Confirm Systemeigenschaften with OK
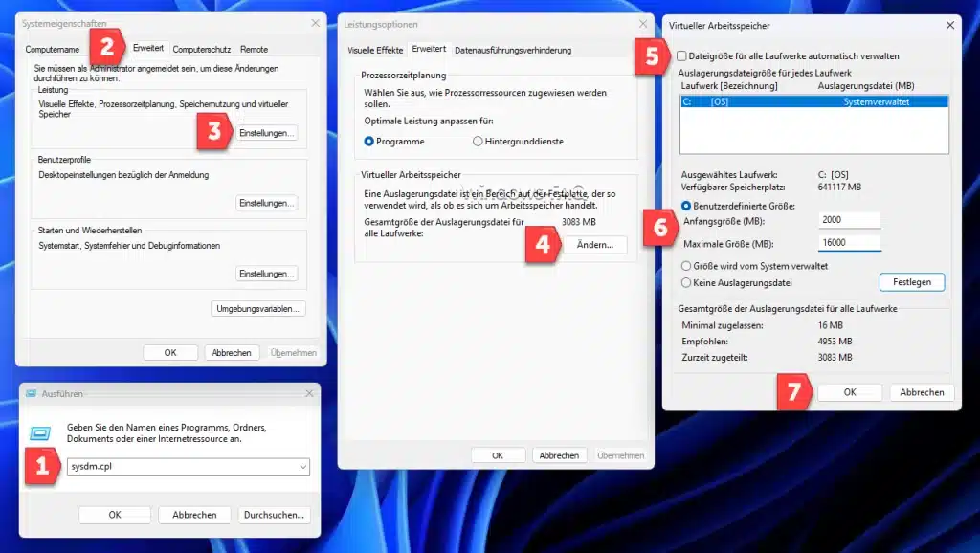Screen dimensions: 980x553 (x=170, y=352)
